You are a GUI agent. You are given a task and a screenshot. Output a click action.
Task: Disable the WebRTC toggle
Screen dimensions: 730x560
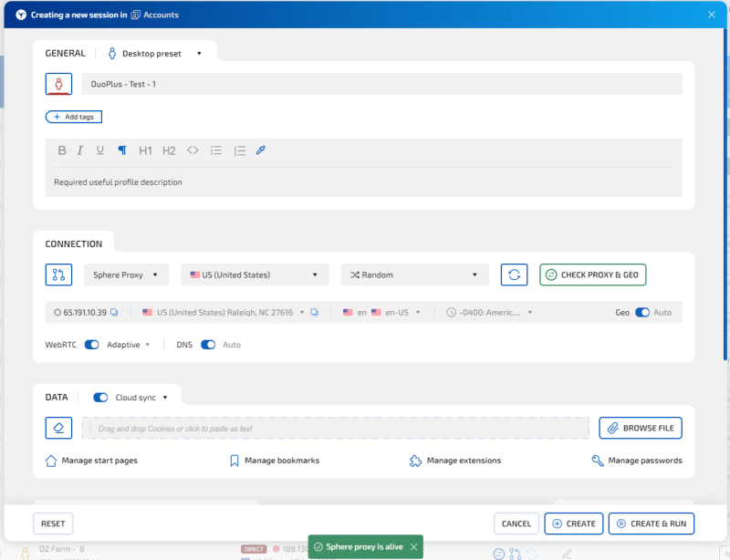click(91, 345)
